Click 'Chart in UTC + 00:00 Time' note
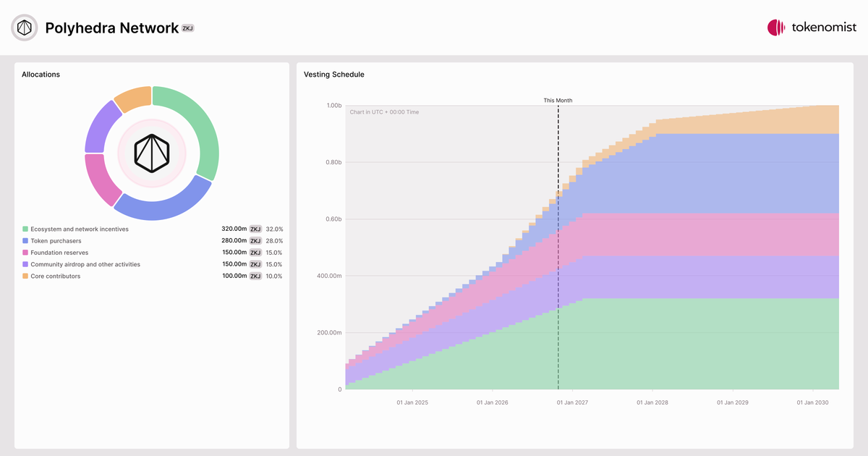 click(384, 112)
